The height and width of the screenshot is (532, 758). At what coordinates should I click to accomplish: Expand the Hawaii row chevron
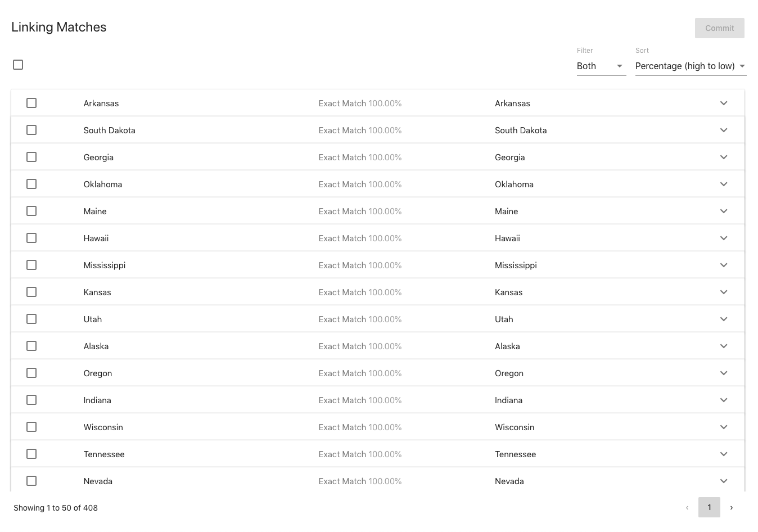(x=724, y=238)
